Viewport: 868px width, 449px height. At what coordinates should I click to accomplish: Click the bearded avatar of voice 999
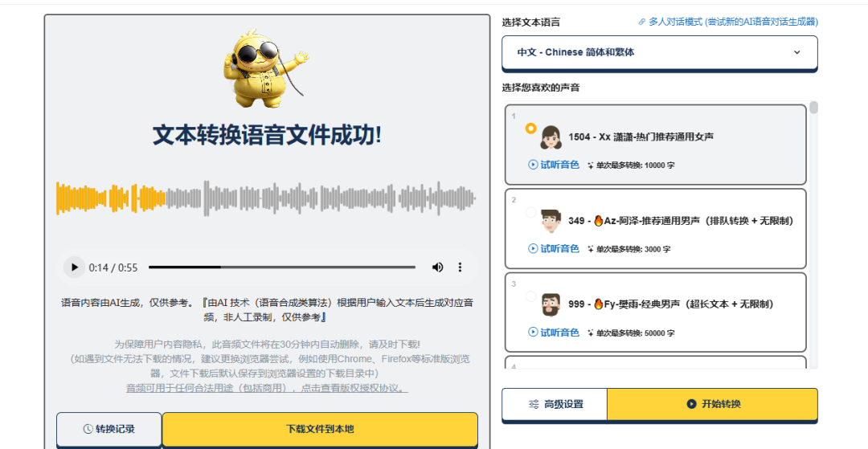[551, 304]
